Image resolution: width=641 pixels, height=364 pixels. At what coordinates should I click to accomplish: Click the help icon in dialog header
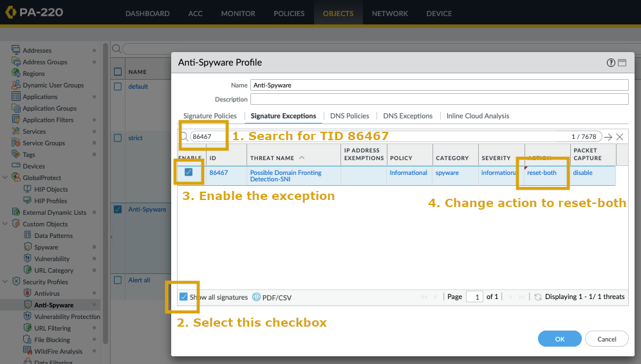(611, 63)
